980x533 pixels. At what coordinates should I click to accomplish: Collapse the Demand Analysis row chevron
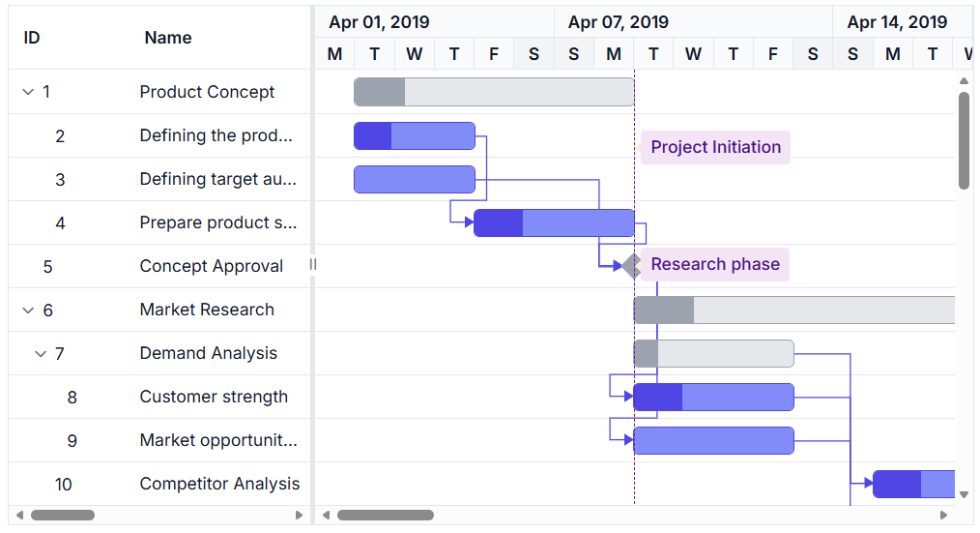click(x=41, y=354)
